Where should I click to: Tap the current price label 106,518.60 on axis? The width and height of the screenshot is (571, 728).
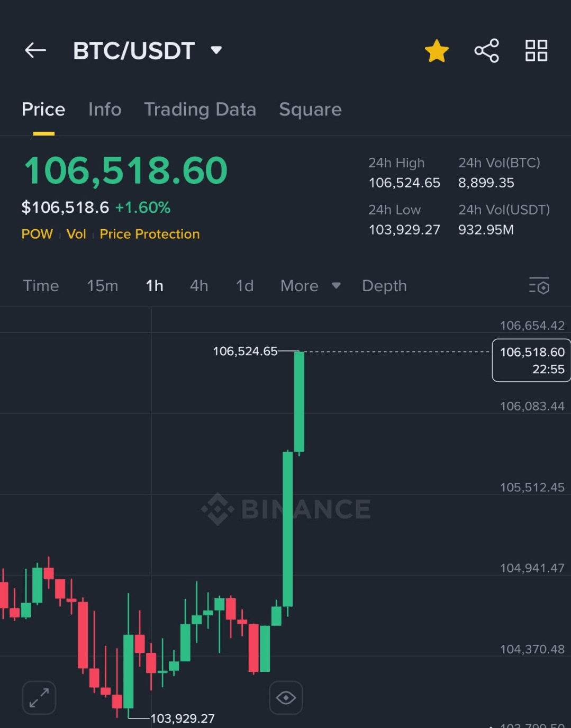[x=531, y=360]
